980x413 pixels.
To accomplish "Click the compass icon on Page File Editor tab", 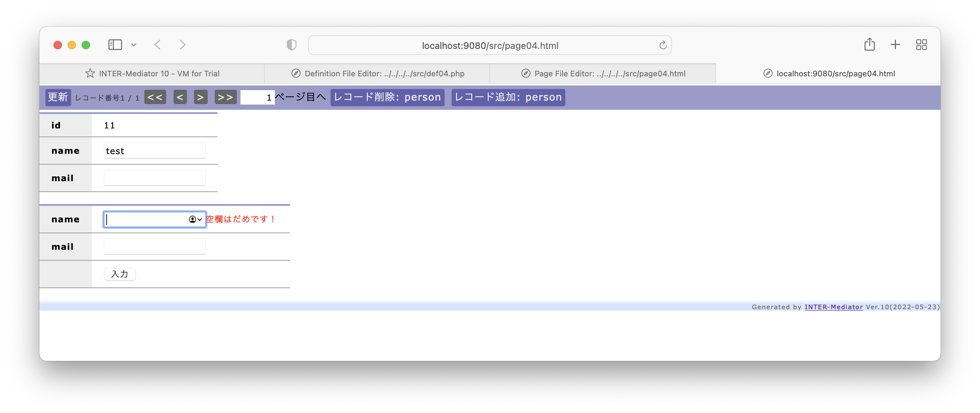I will [x=526, y=74].
